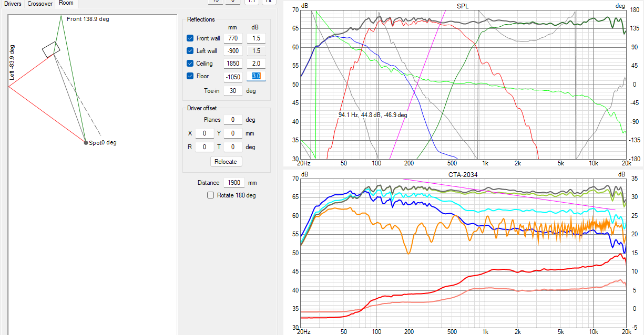Click the 'Left -83.9 deg' vertical label
The image size is (644, 335).
click(x=12, y=62)
